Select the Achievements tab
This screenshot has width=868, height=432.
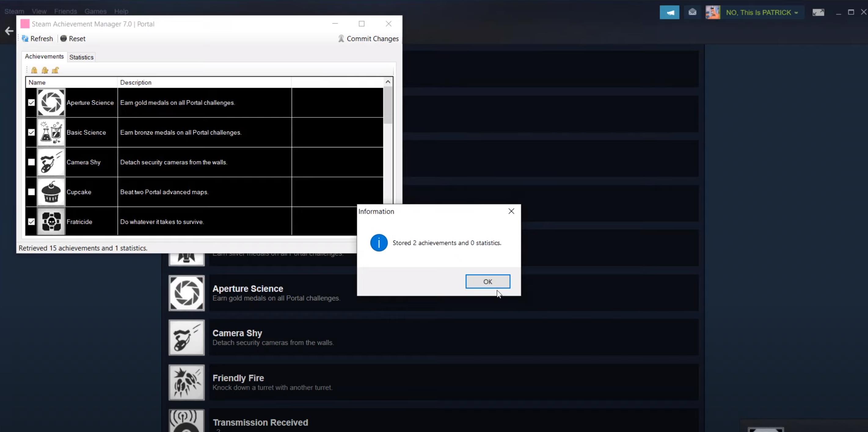tap(44, 56)
